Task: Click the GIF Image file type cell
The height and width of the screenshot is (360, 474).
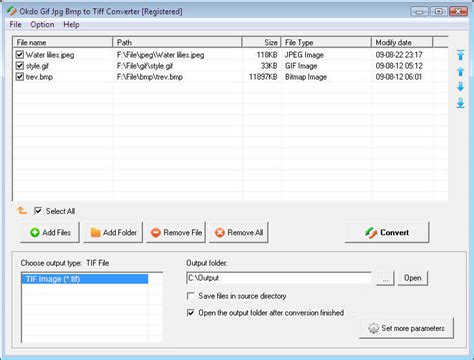Action: (x=301, y=66)
